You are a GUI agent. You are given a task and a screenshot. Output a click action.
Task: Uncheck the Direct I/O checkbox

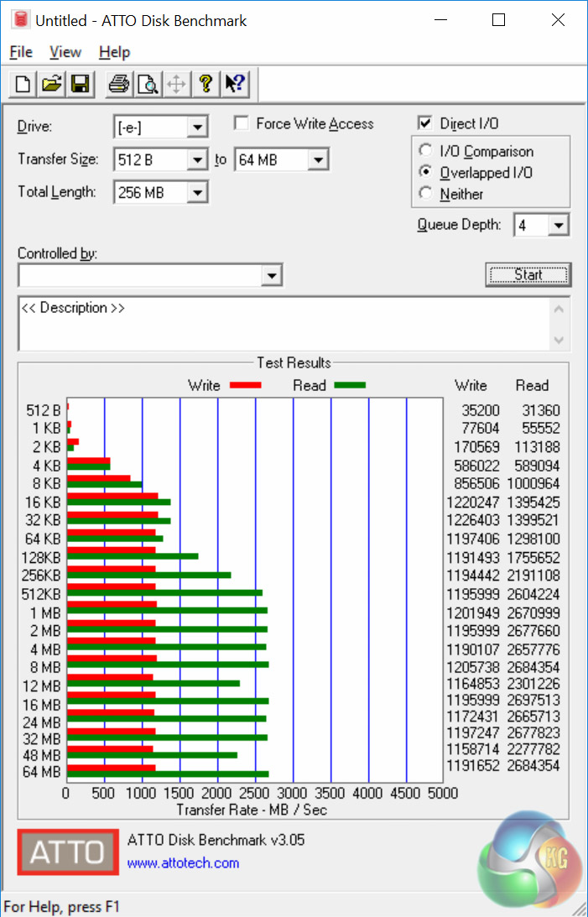tap(425, 122)
